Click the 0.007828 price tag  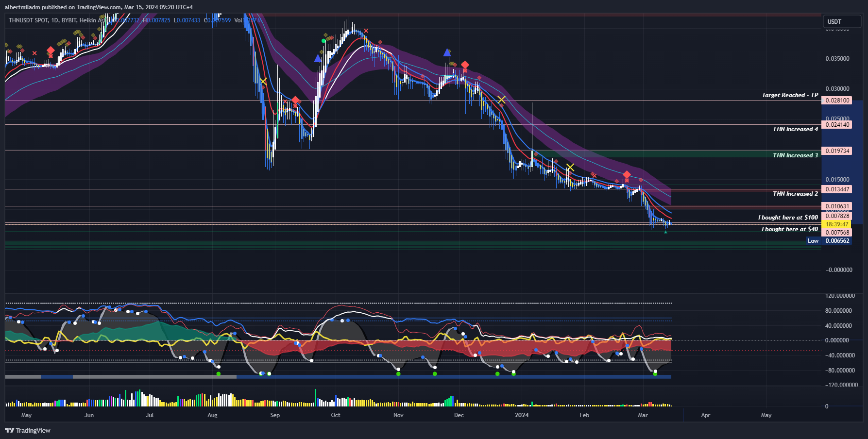836,216
